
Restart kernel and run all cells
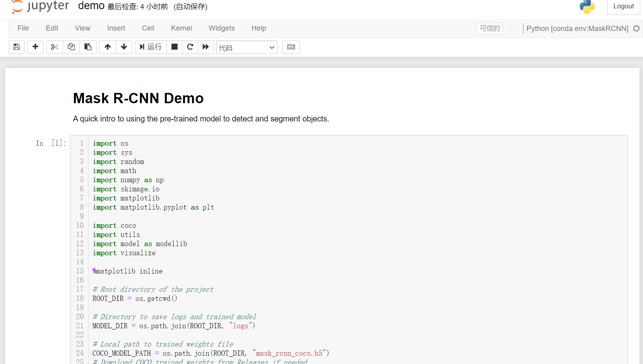pyautogui.click(x=206, y=47)
